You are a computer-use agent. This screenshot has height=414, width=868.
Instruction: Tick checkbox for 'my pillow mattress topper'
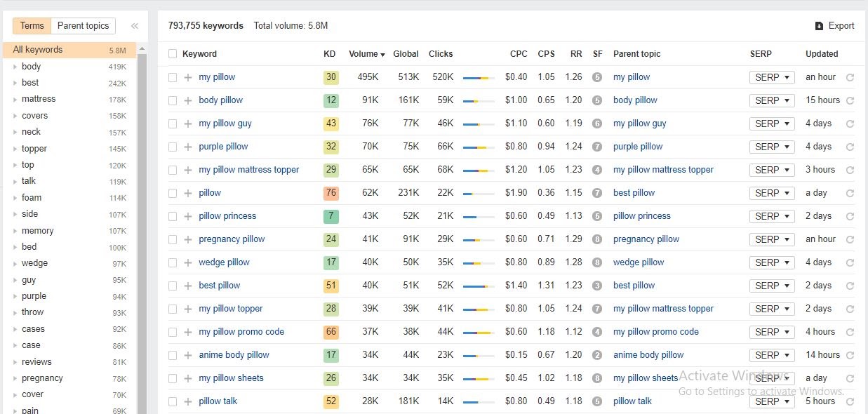coord(173,170)
